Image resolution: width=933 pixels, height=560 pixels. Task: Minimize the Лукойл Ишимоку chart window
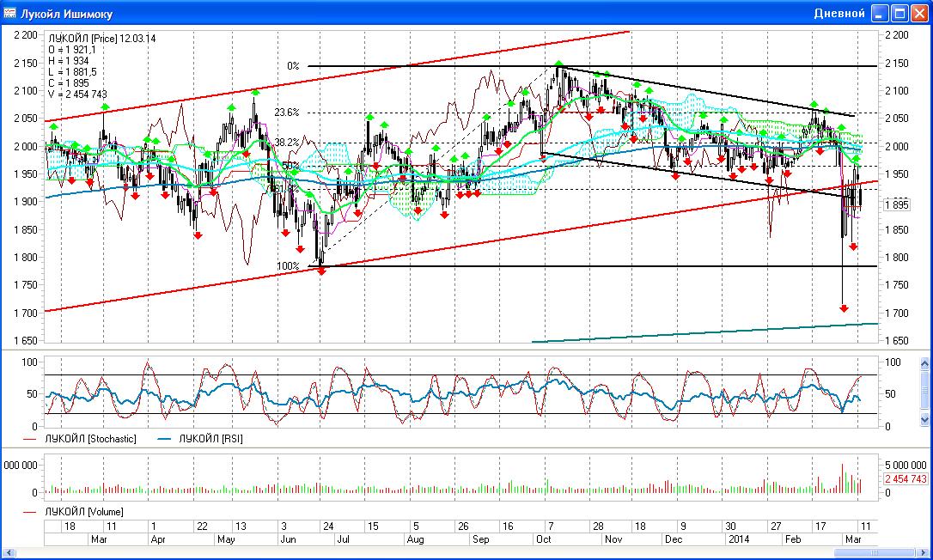tap(880, 13)
